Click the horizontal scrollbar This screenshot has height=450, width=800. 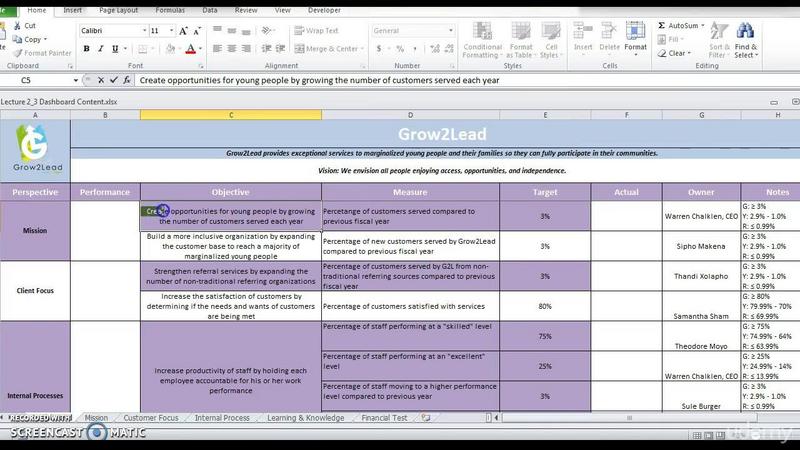[x=629, y=418]
